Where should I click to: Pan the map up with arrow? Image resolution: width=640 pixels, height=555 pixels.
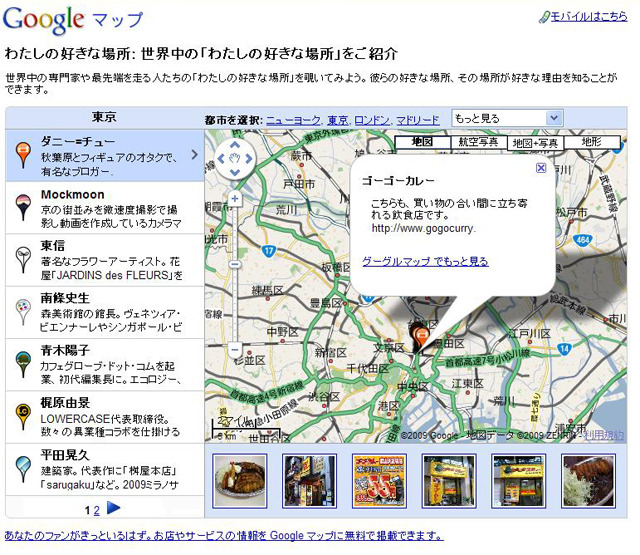coord(235,144)
